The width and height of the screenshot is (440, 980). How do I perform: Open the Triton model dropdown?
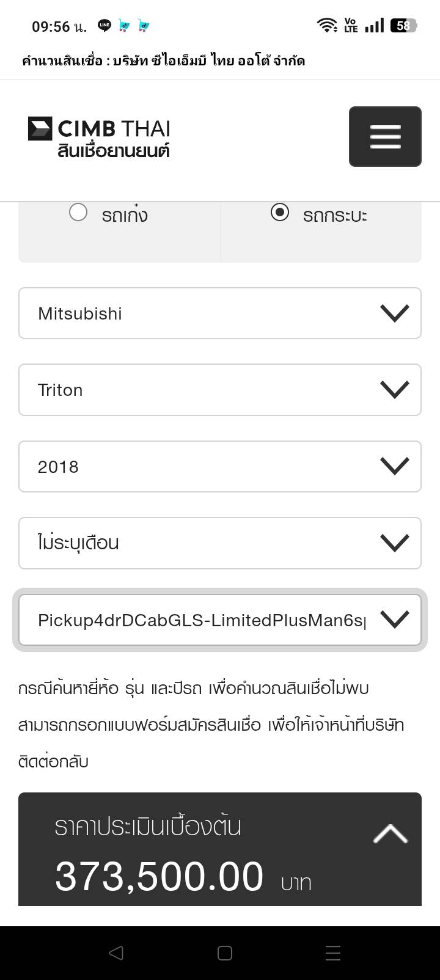point(220,390)
